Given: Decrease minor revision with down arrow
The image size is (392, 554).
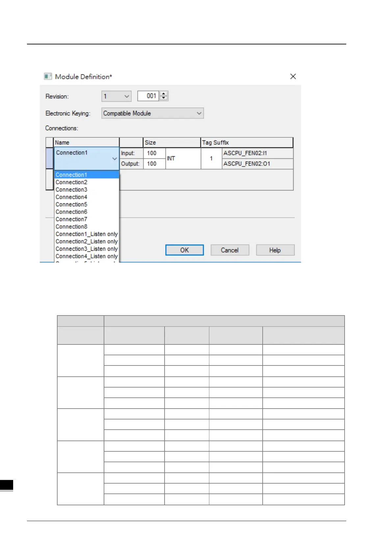Looking at the screenshot, I should pos(164,98).
